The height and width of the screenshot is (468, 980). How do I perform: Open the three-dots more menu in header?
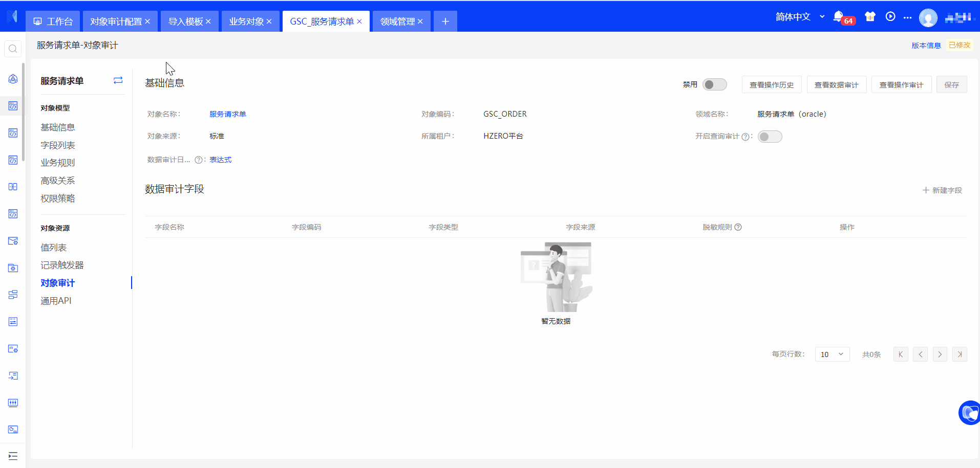[907, 17]
